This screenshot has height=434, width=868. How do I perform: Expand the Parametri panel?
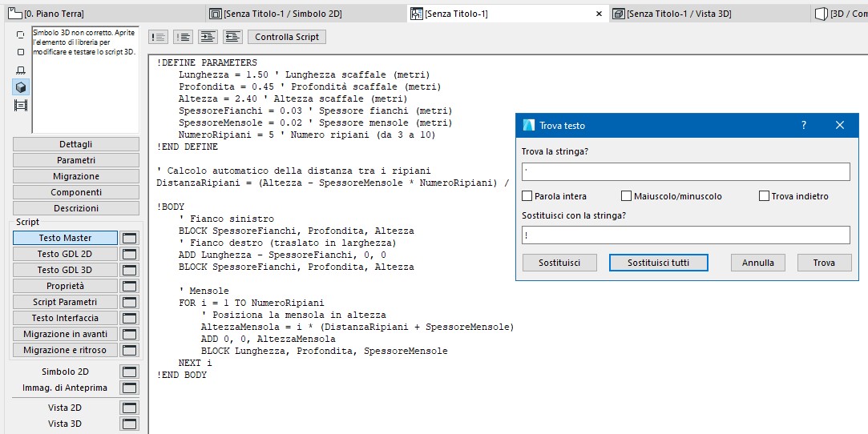tap(76, 160)
